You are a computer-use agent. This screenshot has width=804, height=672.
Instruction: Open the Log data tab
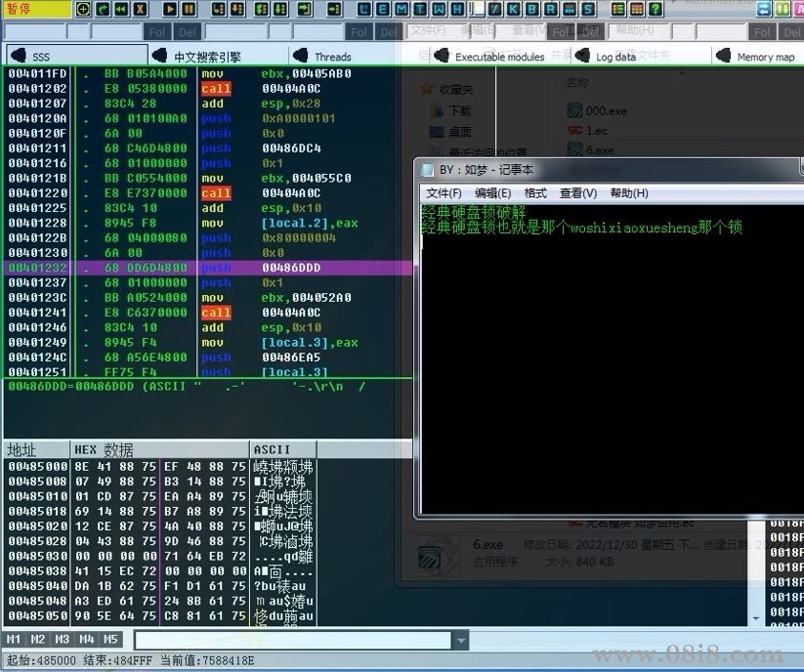point(641,57)
